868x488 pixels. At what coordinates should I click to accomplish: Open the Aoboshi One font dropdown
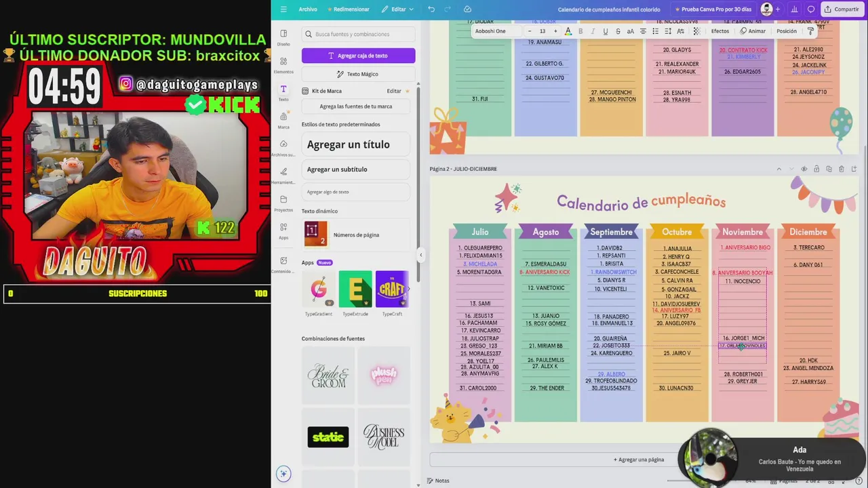[496, 31]
